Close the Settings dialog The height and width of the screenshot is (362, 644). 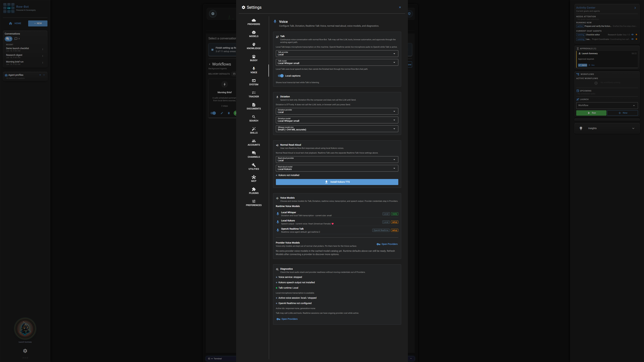point(400,7)
